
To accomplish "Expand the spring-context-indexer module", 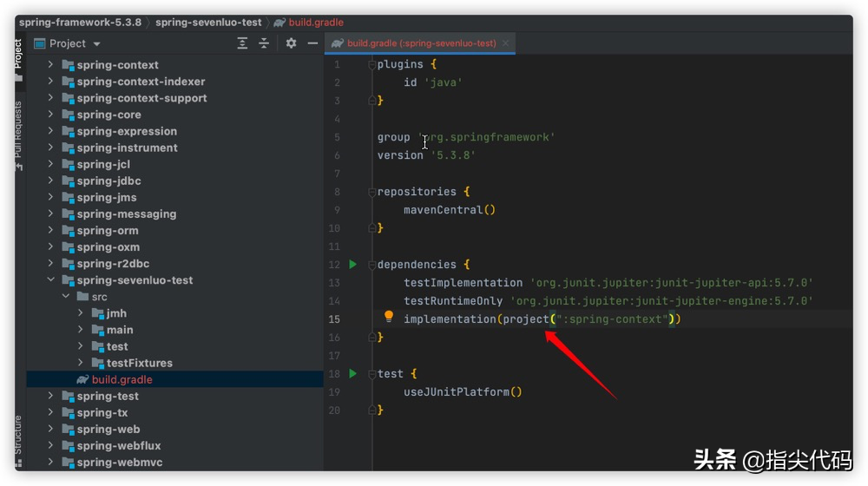I will coord(50,82).
